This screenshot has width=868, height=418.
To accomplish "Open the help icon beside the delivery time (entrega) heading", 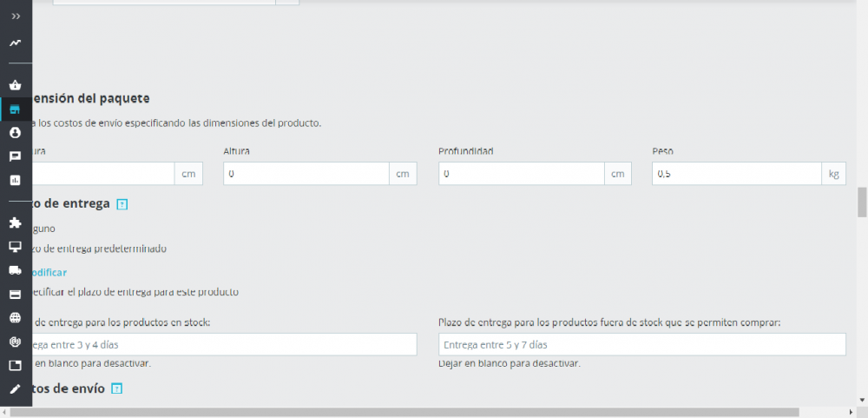I will (122, 204).
